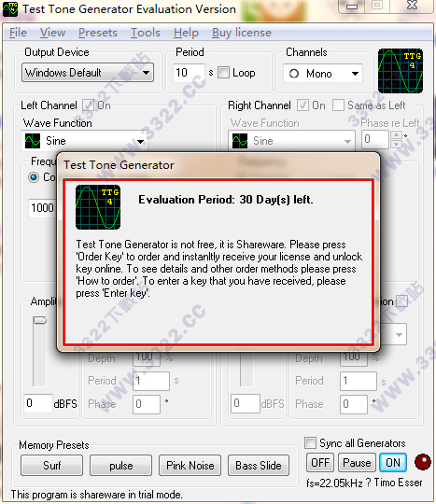Screen dimensions: 436x504
Task: Open the Help menu
Action: click(186, 33)
